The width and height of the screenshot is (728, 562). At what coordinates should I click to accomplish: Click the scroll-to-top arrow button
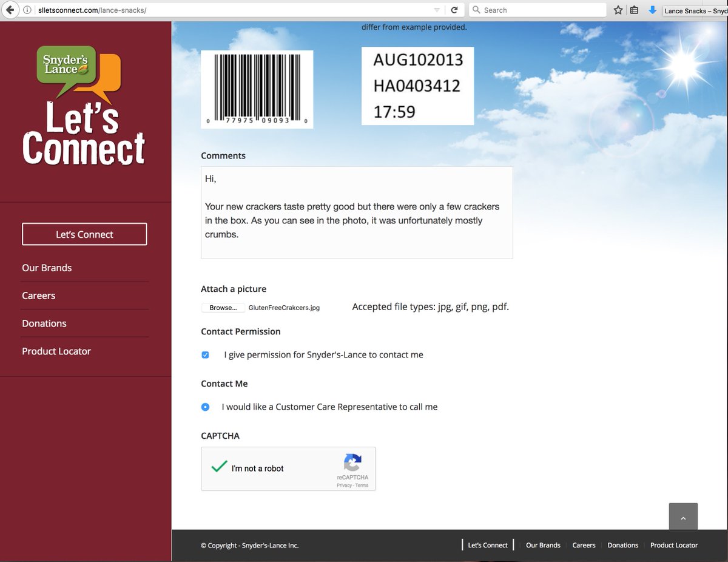click(683, 517)
